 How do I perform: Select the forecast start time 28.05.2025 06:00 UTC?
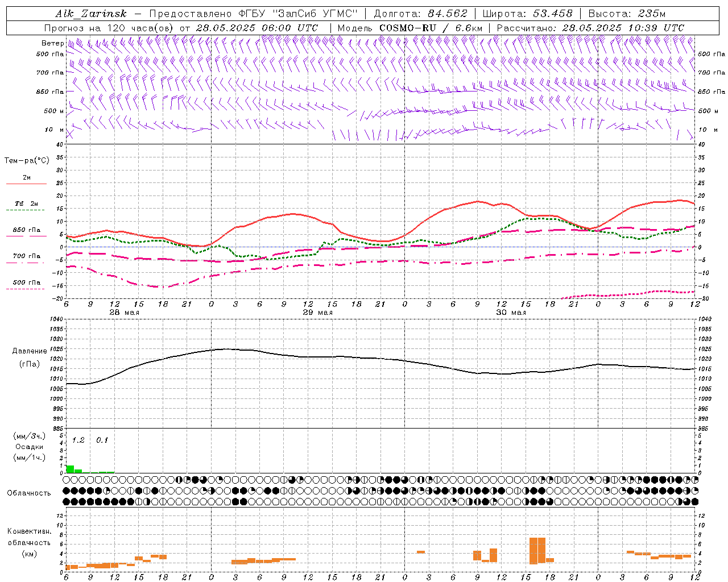(x=257, y=28)
